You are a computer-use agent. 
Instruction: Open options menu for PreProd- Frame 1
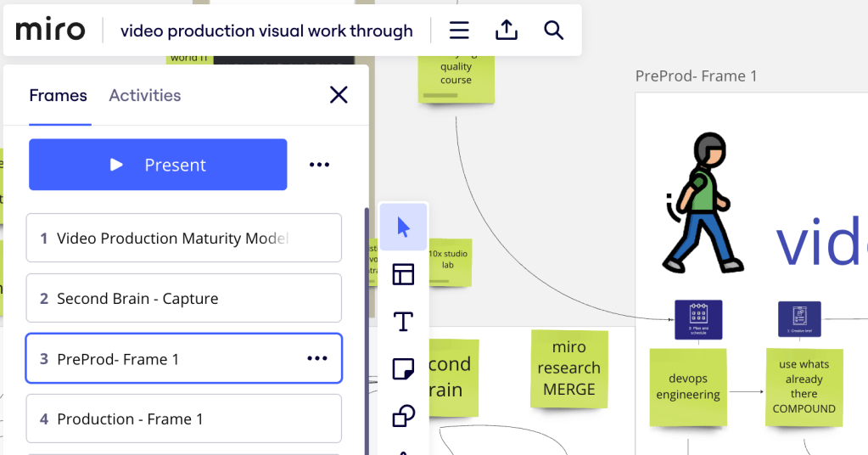click(x=317, y=359)
